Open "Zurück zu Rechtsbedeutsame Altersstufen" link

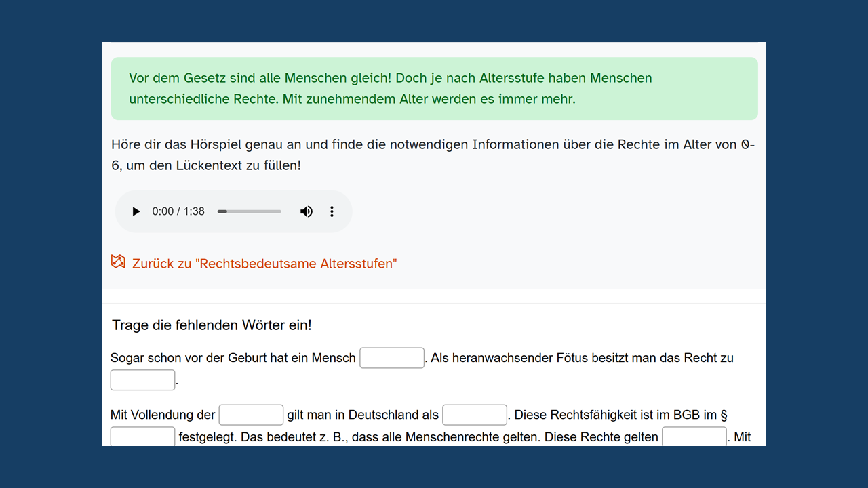pos(264,264)
